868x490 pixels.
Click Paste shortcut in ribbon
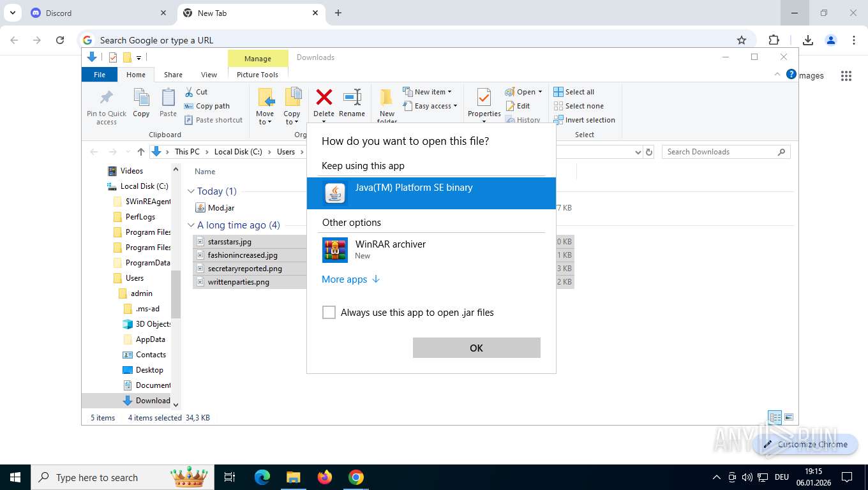214,120
